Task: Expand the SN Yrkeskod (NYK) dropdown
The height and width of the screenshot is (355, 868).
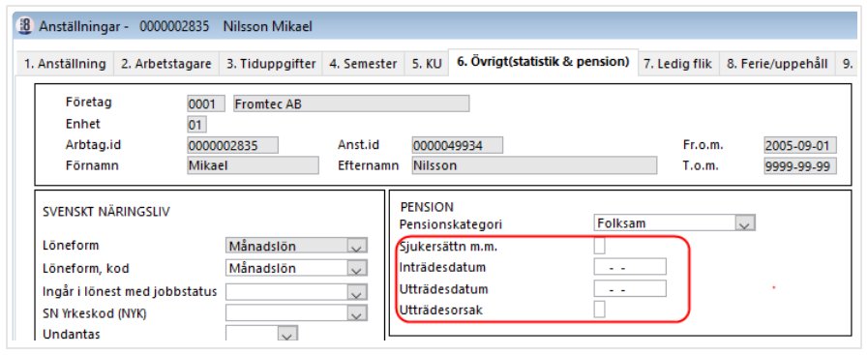Action: [357, 313]
